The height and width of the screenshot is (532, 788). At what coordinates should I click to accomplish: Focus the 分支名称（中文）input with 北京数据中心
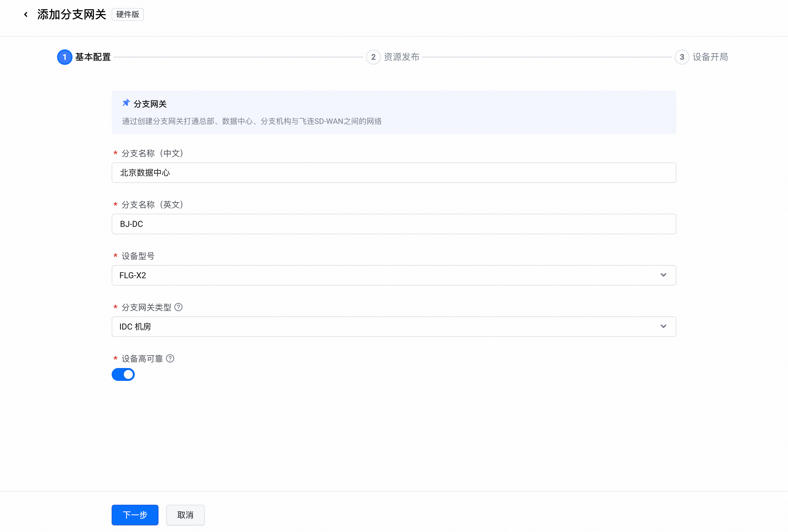394,173
